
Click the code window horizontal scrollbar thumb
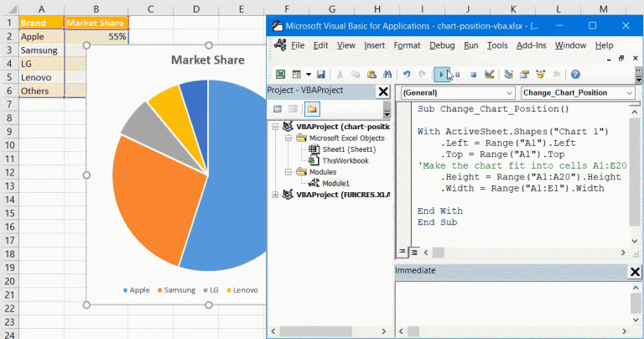click(439, 253)
